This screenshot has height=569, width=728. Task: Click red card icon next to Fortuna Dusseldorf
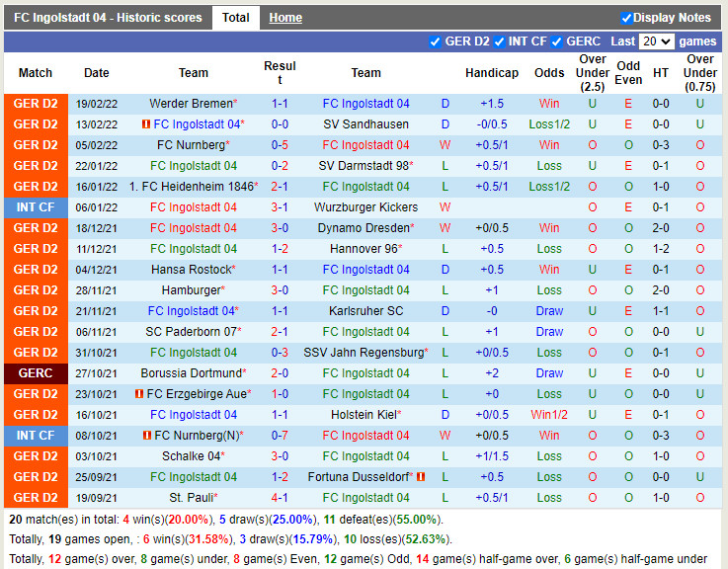click(420, 477)
